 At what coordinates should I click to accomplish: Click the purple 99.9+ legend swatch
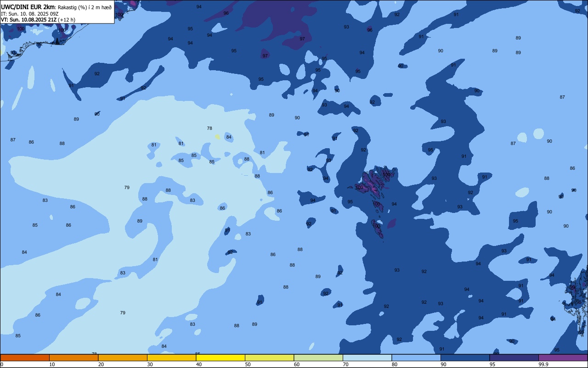[x=563, y=357]
